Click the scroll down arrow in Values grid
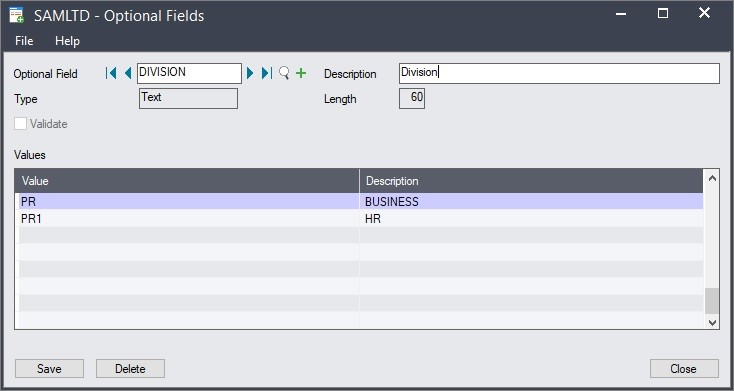Screen dimensions: 734x391 click(712, 322)
